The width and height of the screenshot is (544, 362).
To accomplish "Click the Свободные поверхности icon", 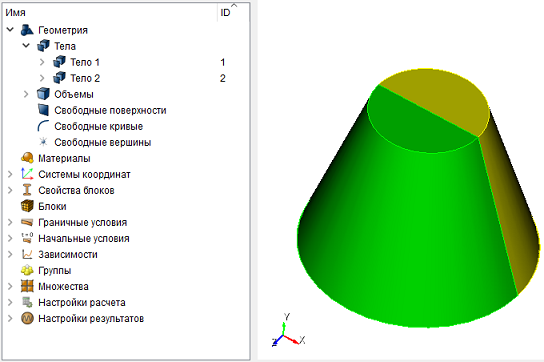I will 43,110.
